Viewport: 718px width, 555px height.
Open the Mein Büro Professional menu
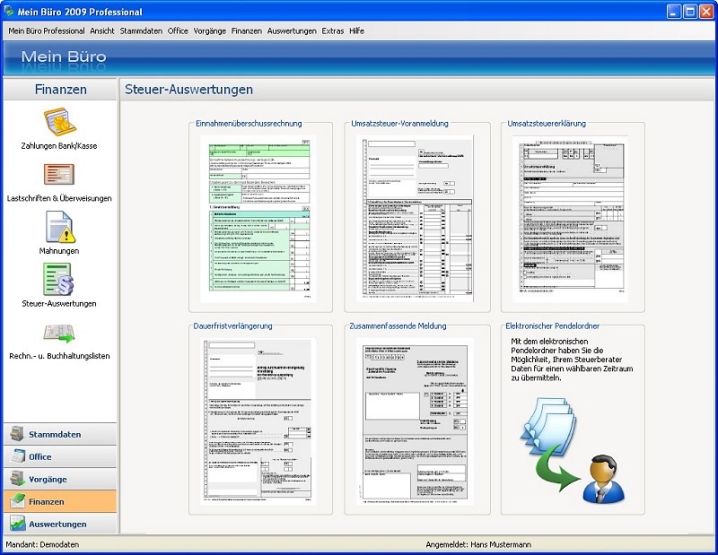tap(46, 31)
